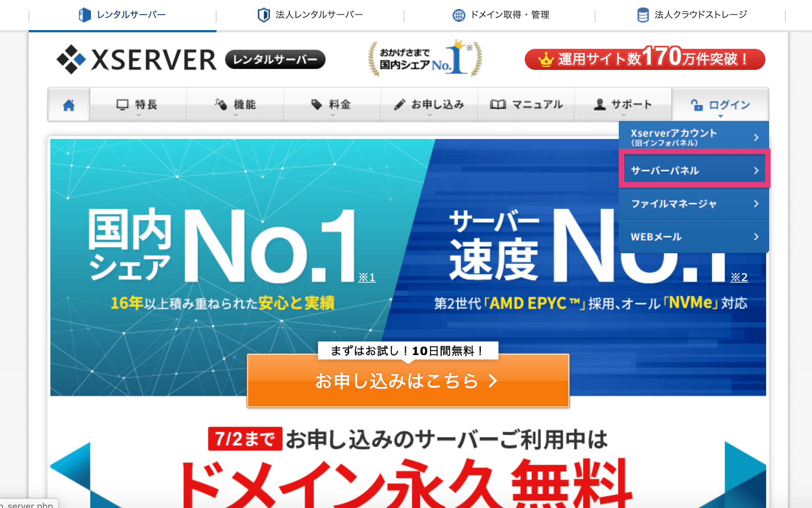Image resolution: width=812 pixels, height=508 pixels.
Task: Open the 料金 navigation menu
Action: tap(332, 105)
